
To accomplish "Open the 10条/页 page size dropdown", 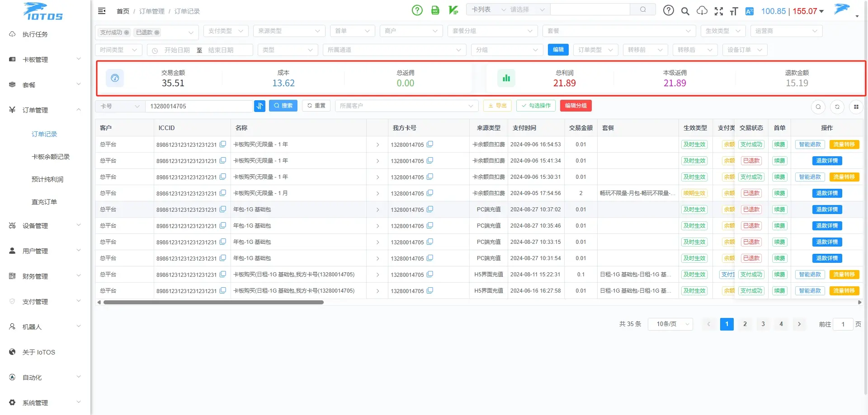I will [670, 324].
